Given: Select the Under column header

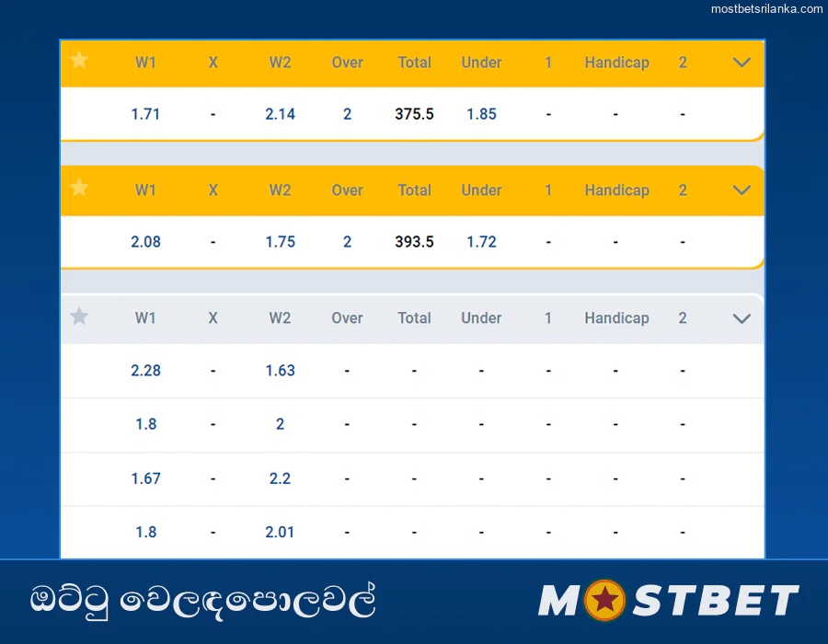Looking at the screenshot, I should tap(481, 63).
